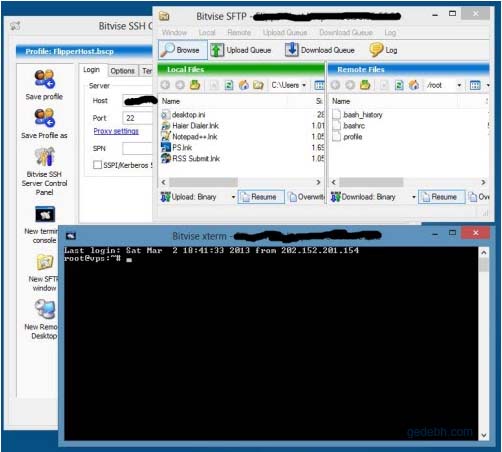502x452 pixels.
Task: Go forward in Local Files pane
Action: click(180, 85)
